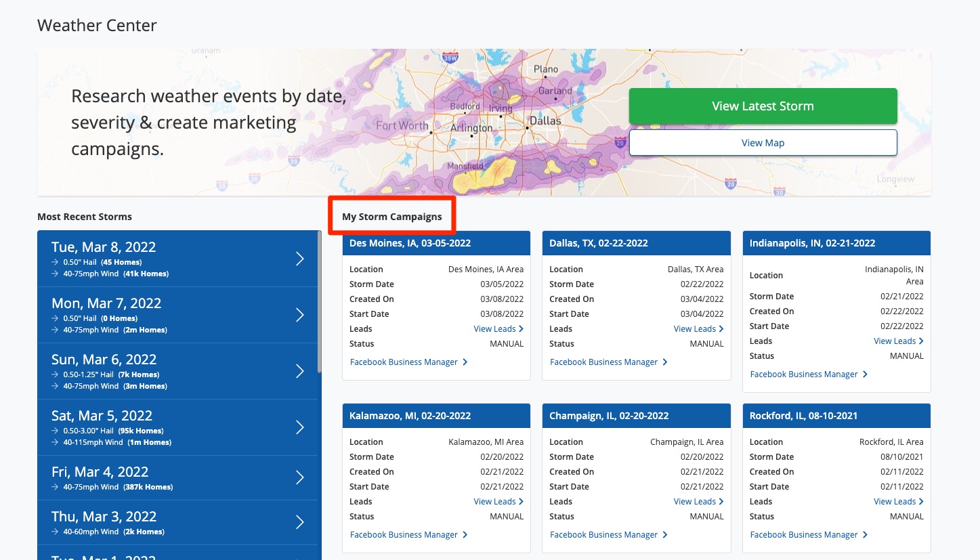The height and width of the screenshot is (560, 980).
Task: View Leads for Des Moines campaign
Action: coord(498,329)
